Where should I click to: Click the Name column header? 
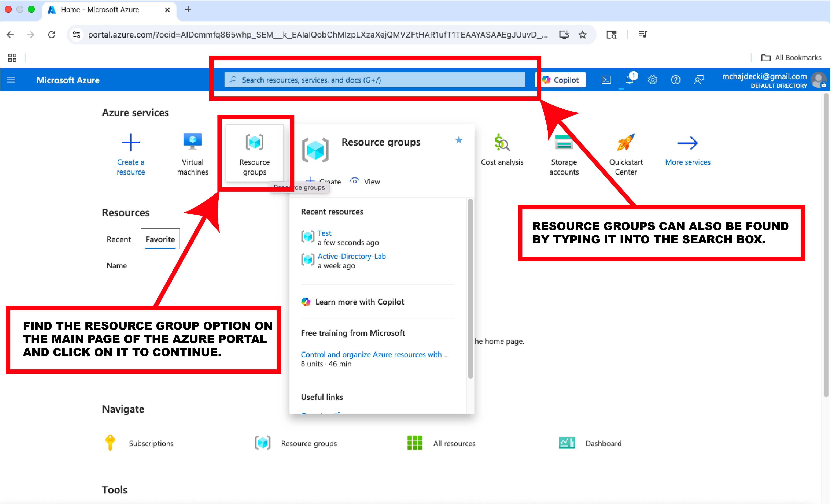[117, 265]
